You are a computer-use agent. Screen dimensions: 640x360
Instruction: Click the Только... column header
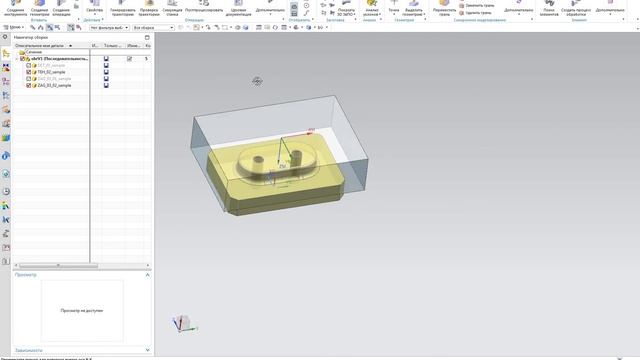tap(113, 46)
